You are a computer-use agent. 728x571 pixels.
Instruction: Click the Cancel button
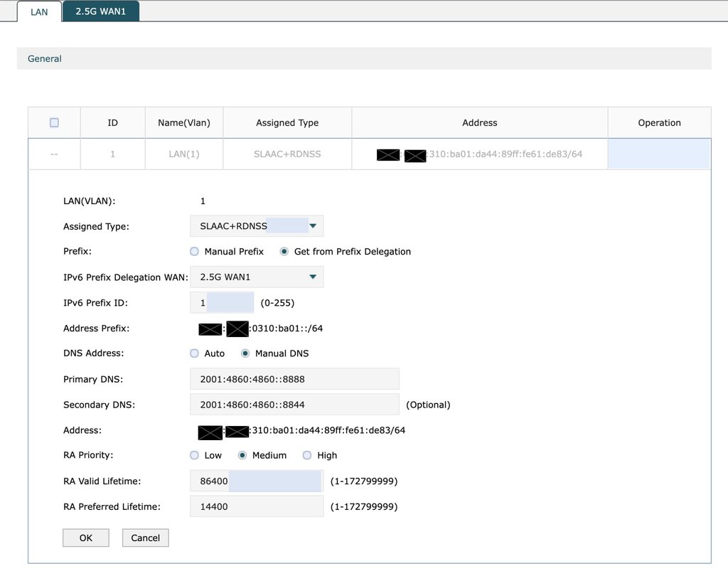(x=145, y=538)
